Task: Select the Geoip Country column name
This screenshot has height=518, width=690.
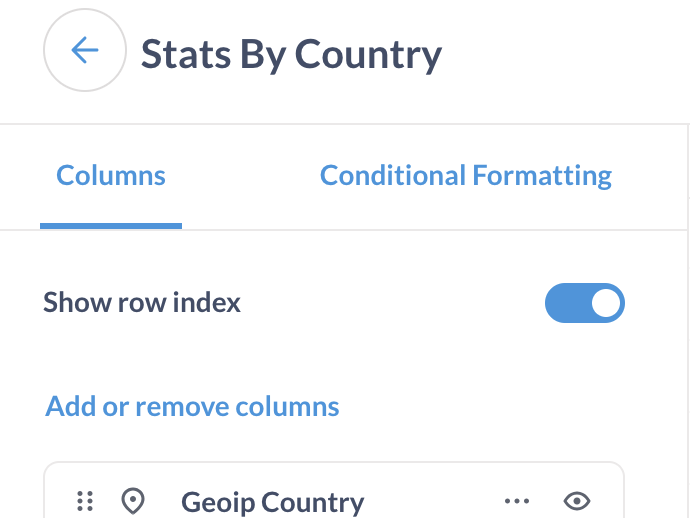Action: tap(272, 502)
